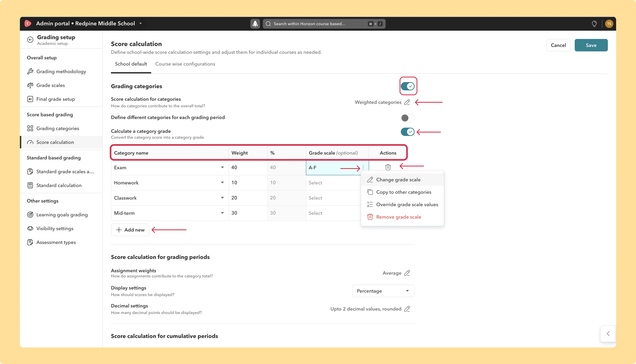Click the Standard calculation icon

(x=30, y=185)
